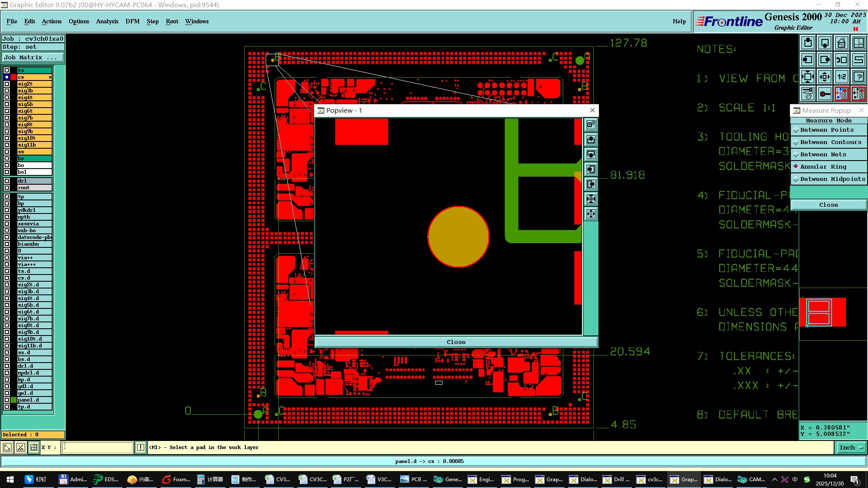The height and width of the screenshot is (488, 868).
Task: Toggle visibility checkbox for sig2t layer
Action: tap(7, 84)
